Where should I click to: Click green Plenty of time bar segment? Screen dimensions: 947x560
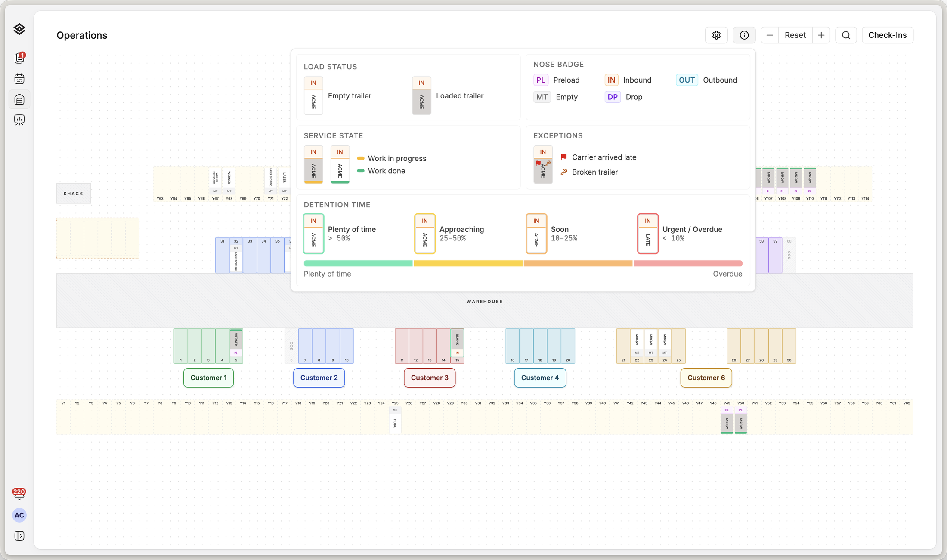click(x=358, y=263)
